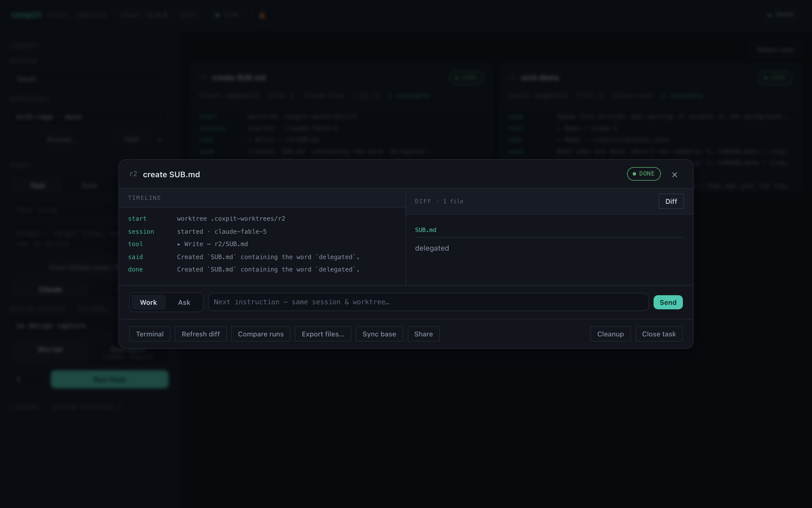Switch diff view using Diff button
Viewport: 812px width, 508px height.
pyautogui.click(x=671, y=201)
